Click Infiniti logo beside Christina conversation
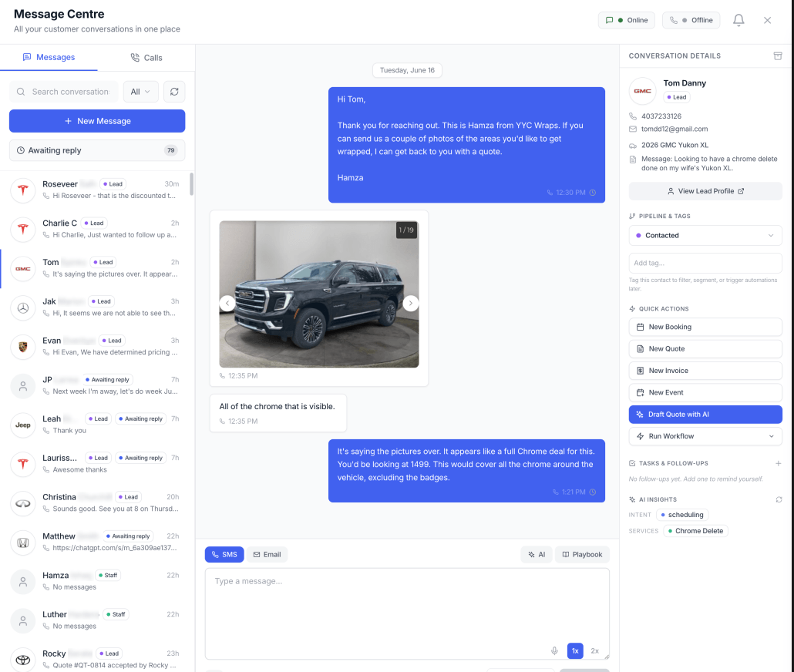 (x=23, y=503)
